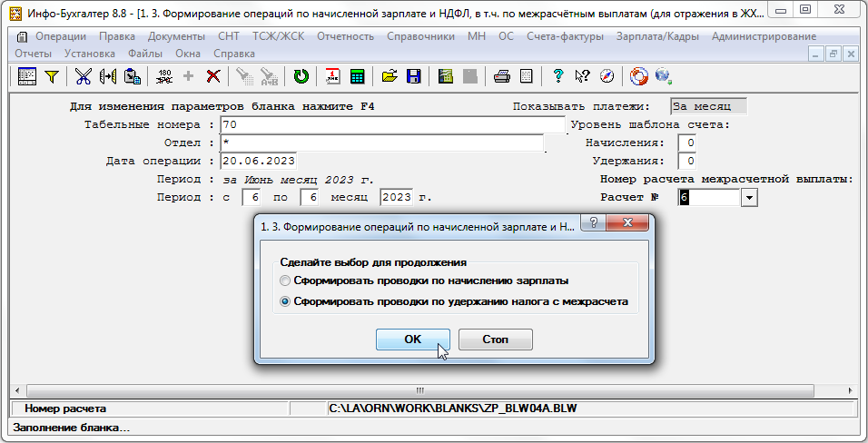Click the Период 'по' month field
The image size is (868, 443).
point(309,197)
